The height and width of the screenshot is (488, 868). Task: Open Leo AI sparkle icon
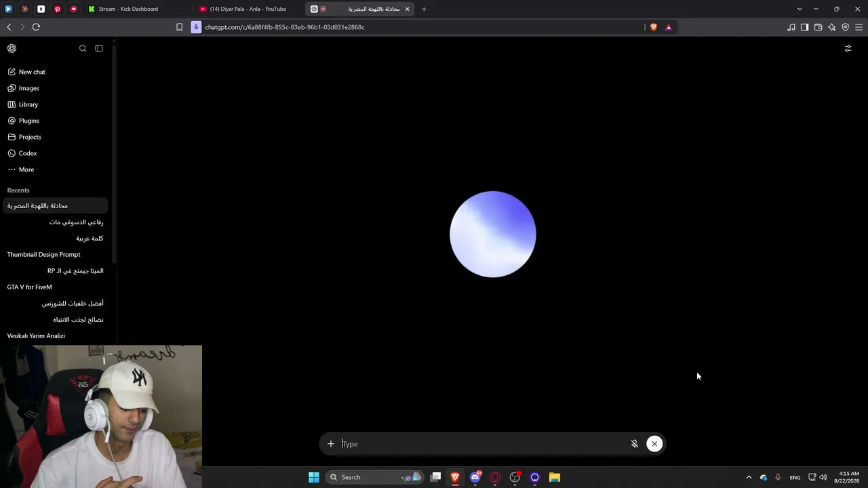(831, 27)
